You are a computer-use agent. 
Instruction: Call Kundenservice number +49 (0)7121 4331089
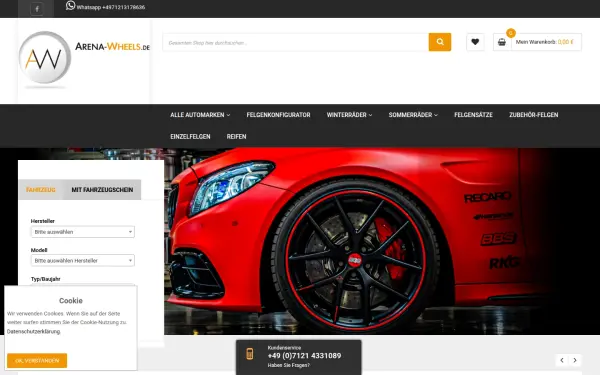click(x=304, y=356)
